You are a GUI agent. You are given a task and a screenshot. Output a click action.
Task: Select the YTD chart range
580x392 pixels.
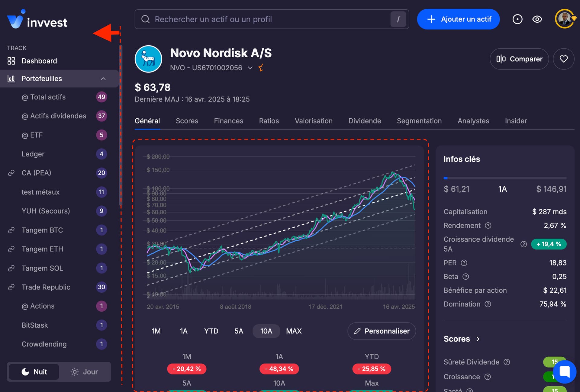pos(211,331)
